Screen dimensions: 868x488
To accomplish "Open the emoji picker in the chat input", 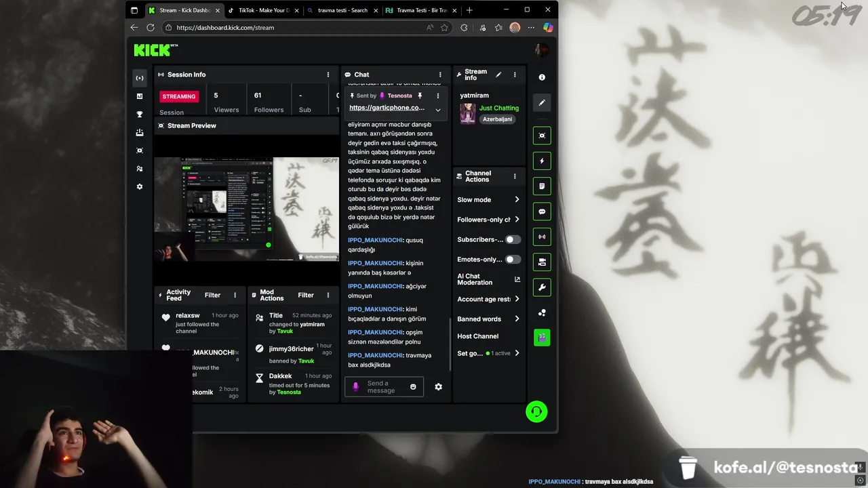I will [x=413, y=386].
